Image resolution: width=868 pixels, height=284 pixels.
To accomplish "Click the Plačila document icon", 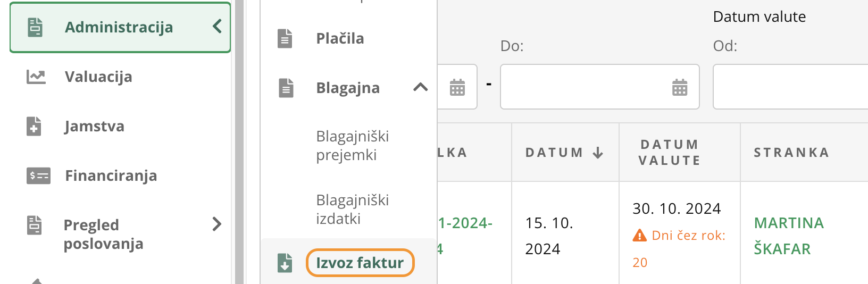I will (285, 38).
